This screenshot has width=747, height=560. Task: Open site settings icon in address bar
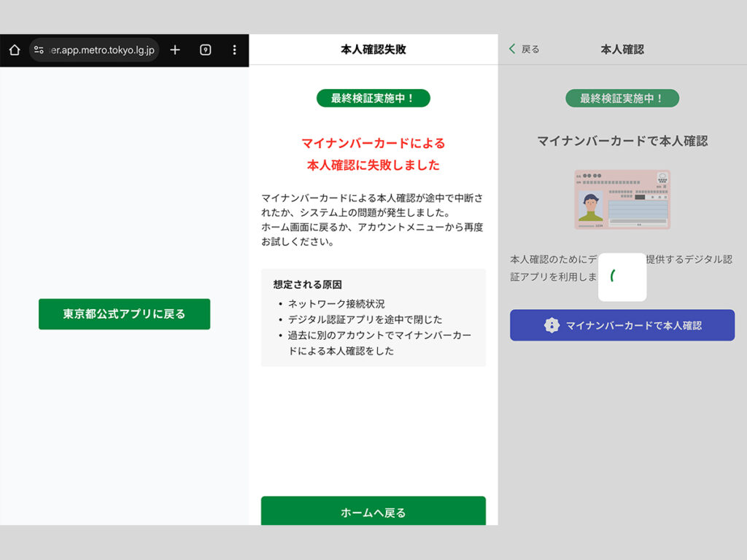click(x=39, y=50)
